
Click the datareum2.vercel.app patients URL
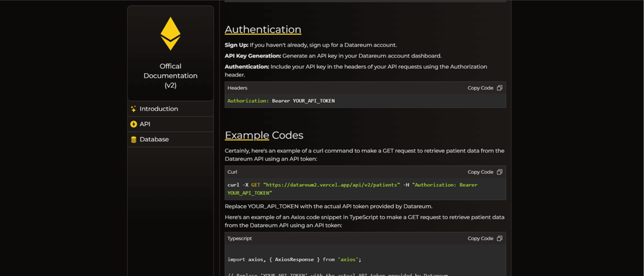(332, 185)
